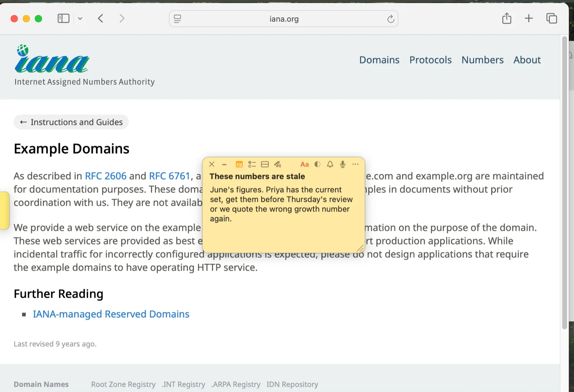Focus the iana.org address field

click(x=284, y=19)
